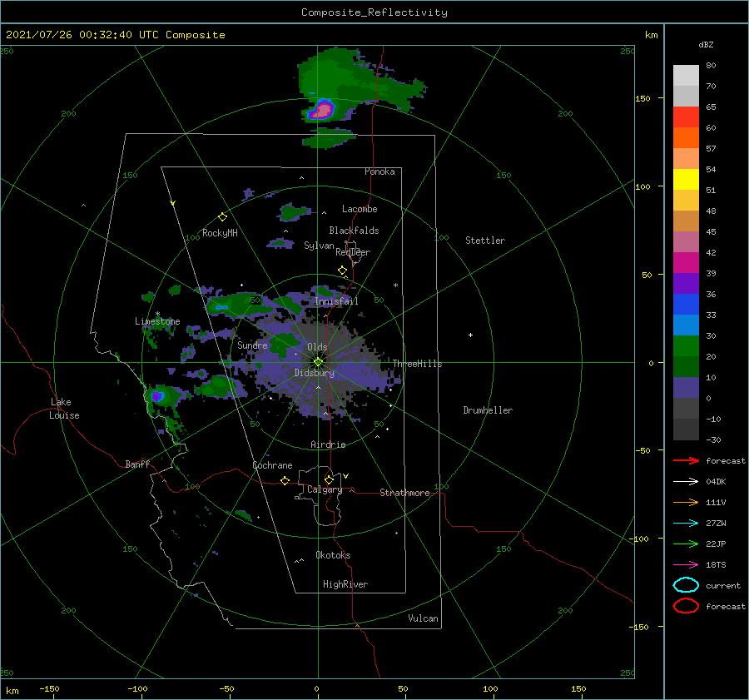749x700 pixels.
Task: Select the bright green 30-20 dBZ swatch
Action: [686, 346]
